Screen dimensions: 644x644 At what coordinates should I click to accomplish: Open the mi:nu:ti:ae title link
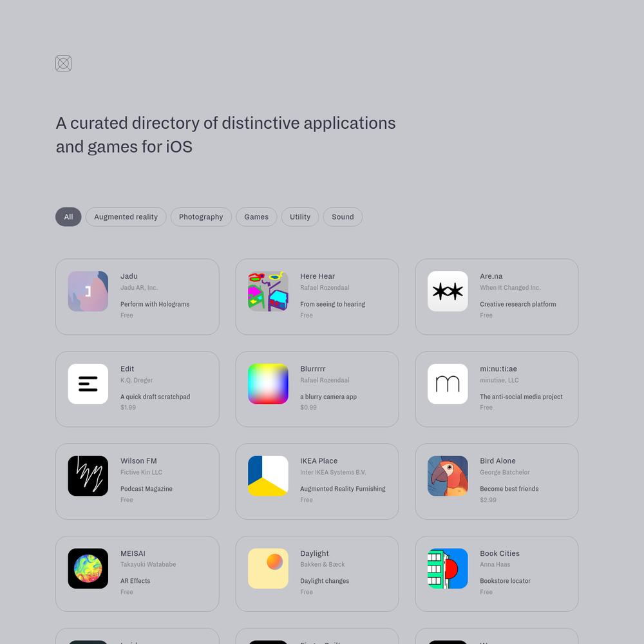(x=498, y=369)
